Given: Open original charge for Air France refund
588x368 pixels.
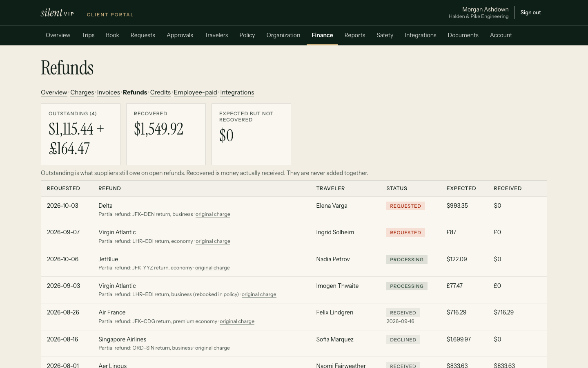Looking at the screenshot, I should (x=237, y=321).
